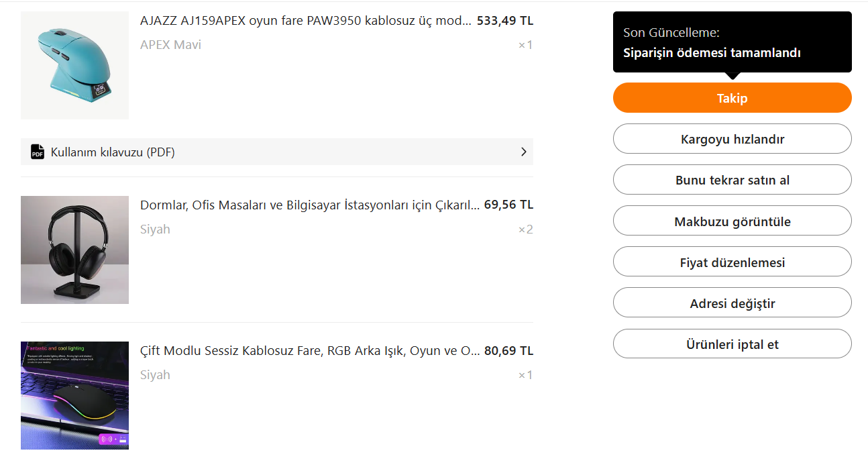Click the orange Takip button
The image size is (868, 465).
(732, 98)
